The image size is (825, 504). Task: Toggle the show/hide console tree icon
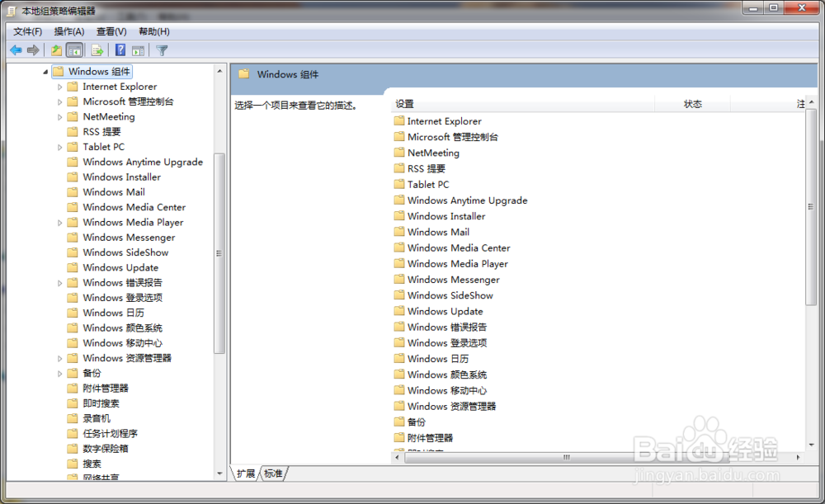point(75,50)
